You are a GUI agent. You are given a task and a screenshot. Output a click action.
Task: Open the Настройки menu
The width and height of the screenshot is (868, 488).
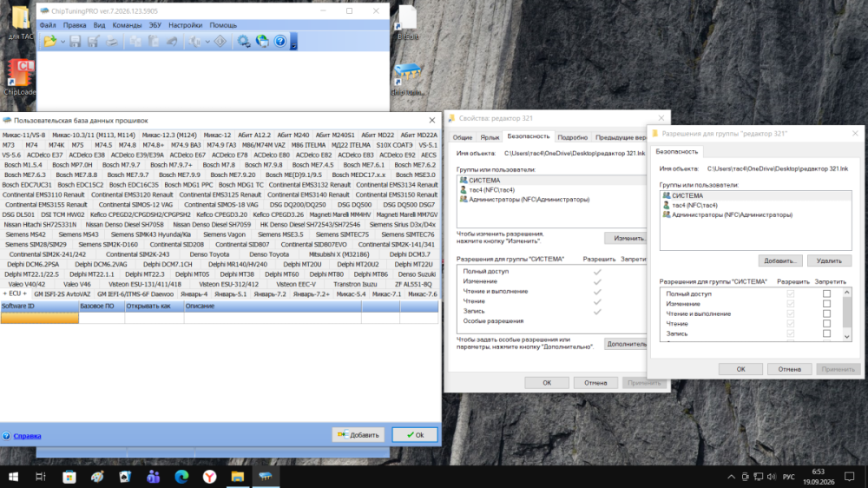186,25
